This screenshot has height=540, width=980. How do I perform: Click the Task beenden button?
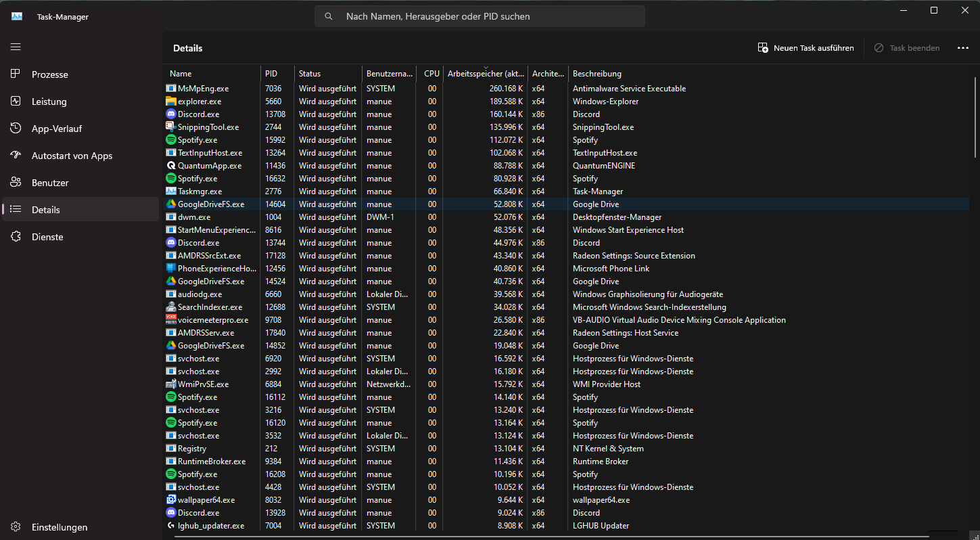[x=906, y=48]
